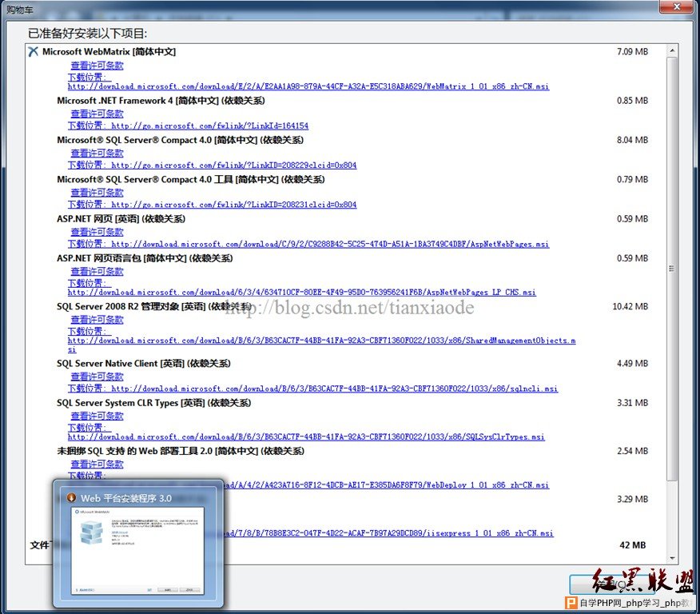This screenshot has height=614, width=700.
Task: Open the WebDeploy_1_01_x86_zh-CN.msi download link
Action: tap(387, 485)
